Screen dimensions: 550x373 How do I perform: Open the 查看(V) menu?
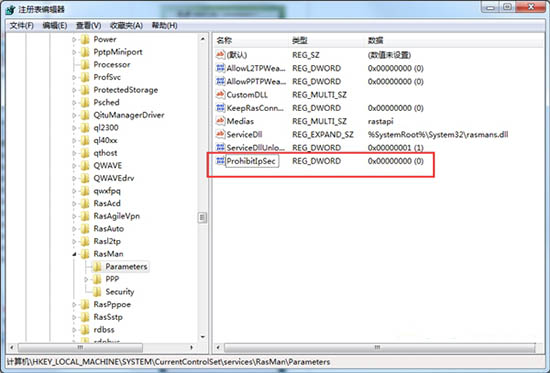point(88,26)
